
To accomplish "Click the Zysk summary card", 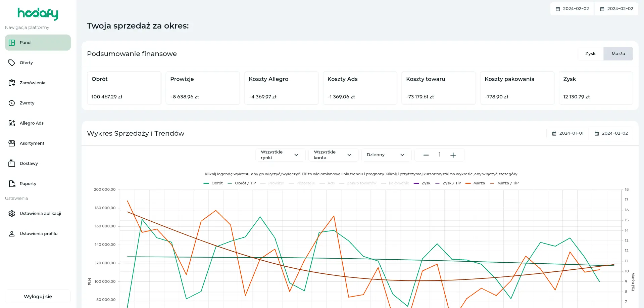I will pos(596,88).
